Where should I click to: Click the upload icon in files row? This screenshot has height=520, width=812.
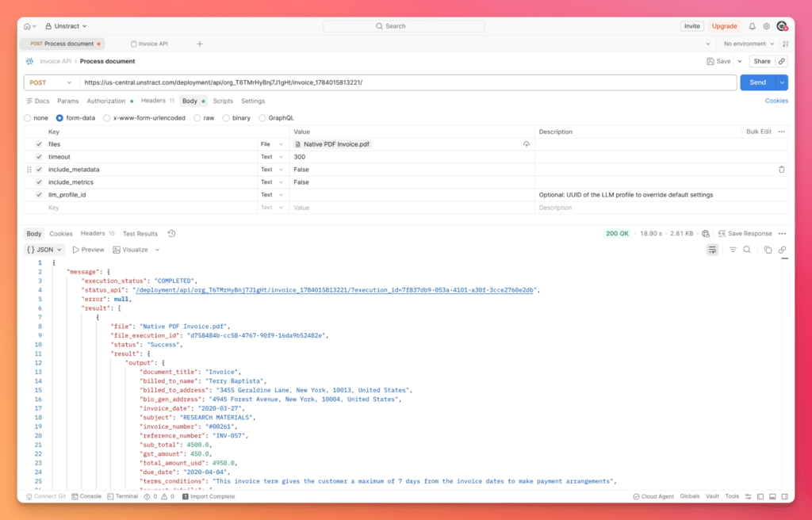tap(527, 144)
